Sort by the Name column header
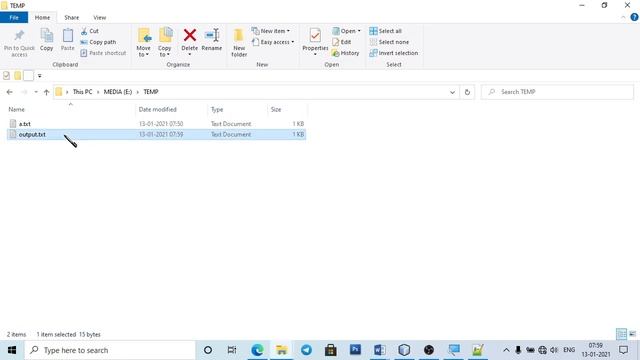The width and height of the screenshot is (640, 360). click(70, 109)
